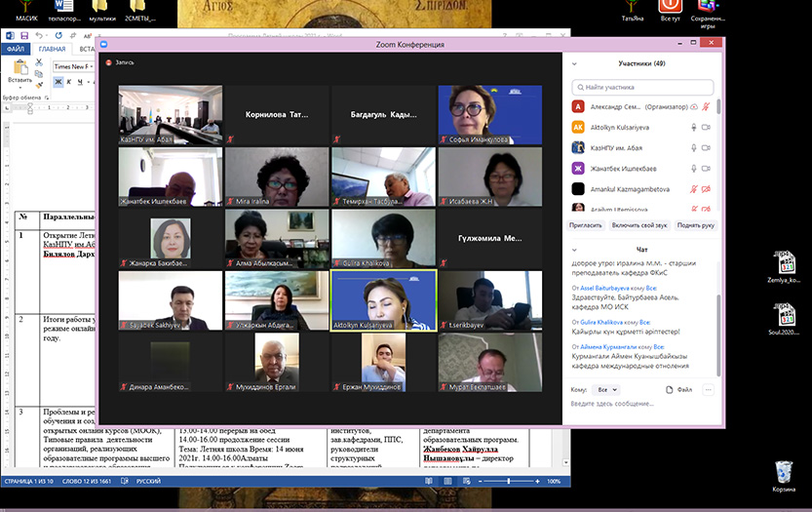Screen dimensions: 812x512
Task: Collapse the Участники panel chevron
Action: pos(575,63)
